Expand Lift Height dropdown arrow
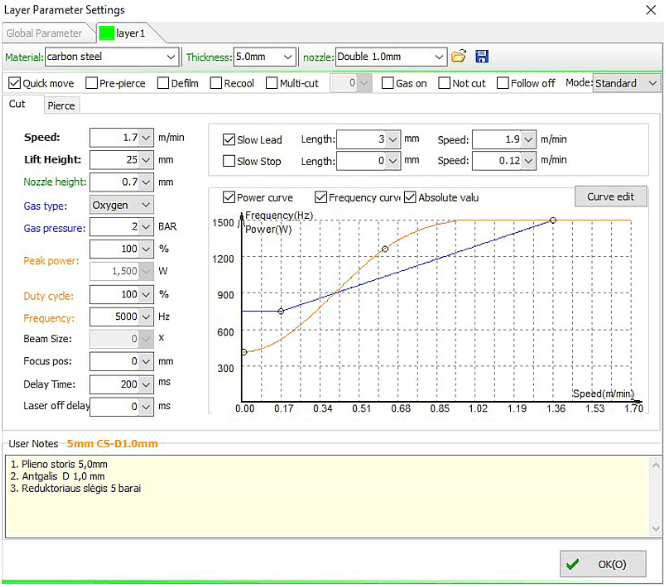Screen dimensions: 666x587 (146, 160)
